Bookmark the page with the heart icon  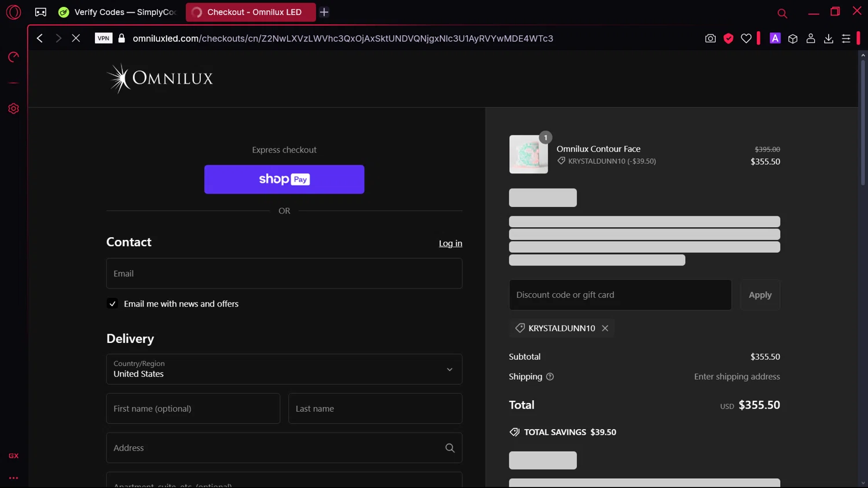[746, 38]
